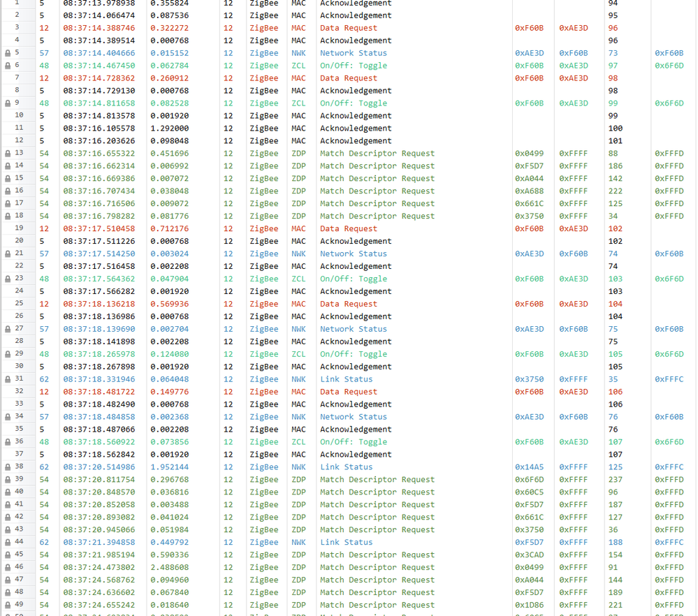Click the timestamp 08:37:14.066474
Image resolution: width=698 pixels, height=616 pixels.
[x=99, y=15]
